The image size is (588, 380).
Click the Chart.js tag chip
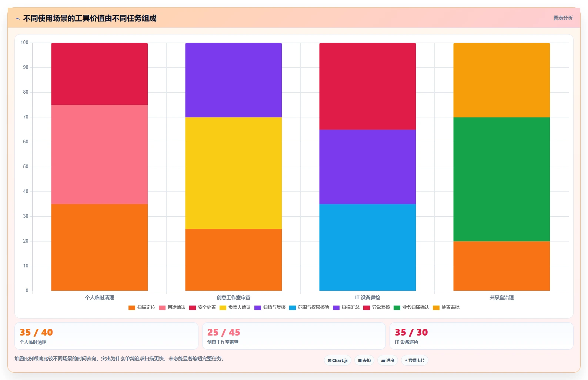pos(338,360)
